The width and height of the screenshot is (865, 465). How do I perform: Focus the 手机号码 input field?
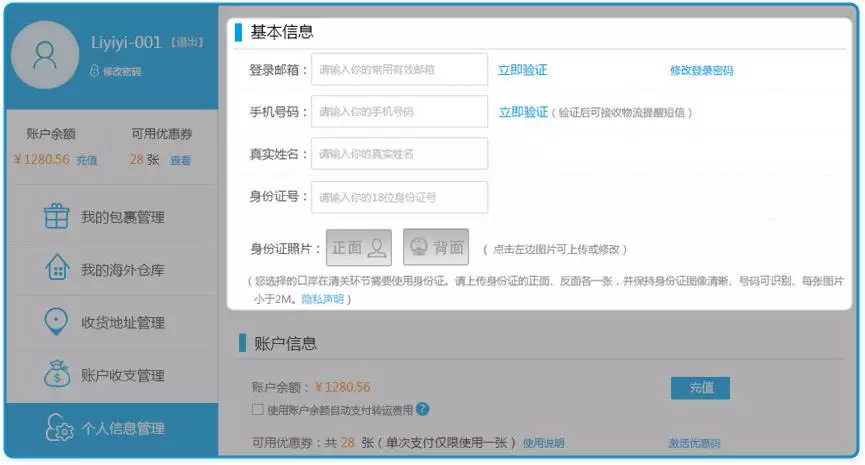[399, 111]
